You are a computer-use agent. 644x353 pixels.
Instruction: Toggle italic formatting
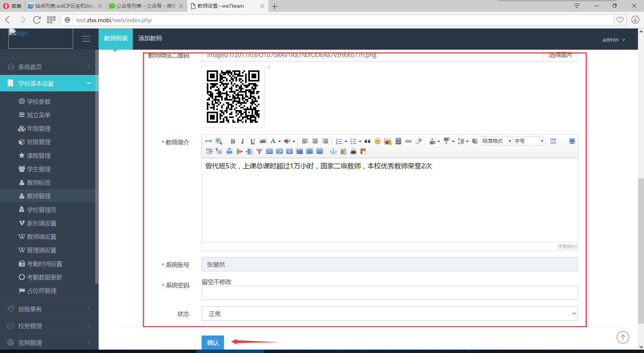coord(243,141)
